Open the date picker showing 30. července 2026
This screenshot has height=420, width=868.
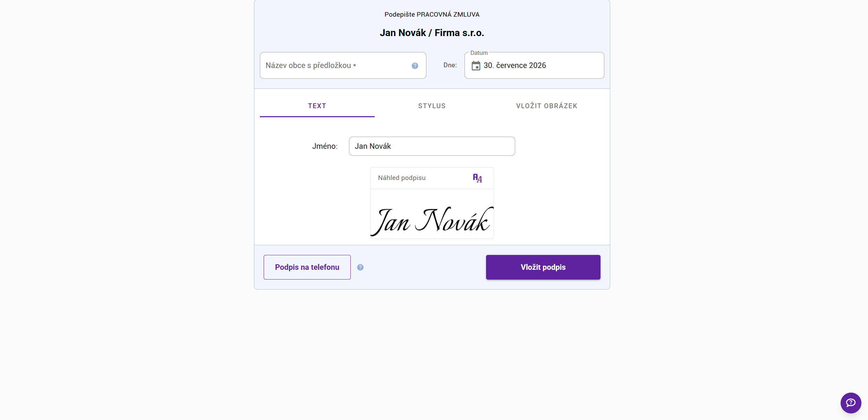pos(534,66)
